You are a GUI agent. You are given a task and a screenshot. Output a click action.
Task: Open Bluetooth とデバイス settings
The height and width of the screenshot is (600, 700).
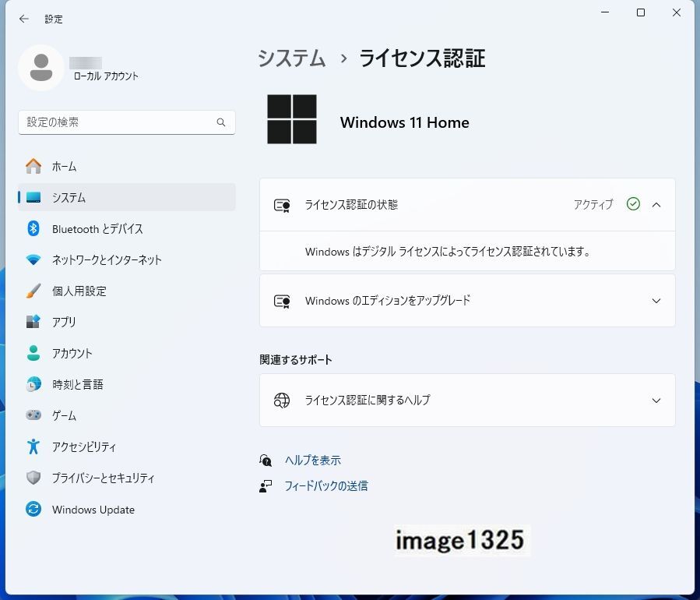(127, 229)
